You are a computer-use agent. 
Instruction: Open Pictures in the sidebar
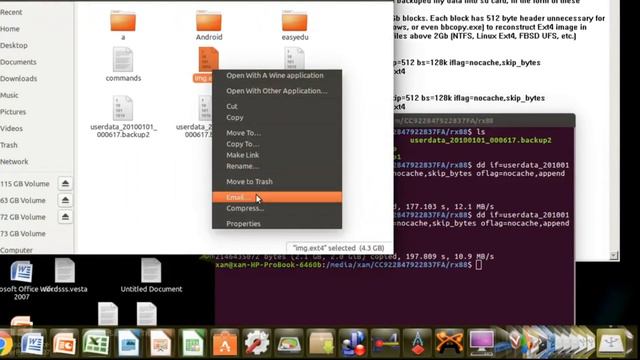point(13,112)
